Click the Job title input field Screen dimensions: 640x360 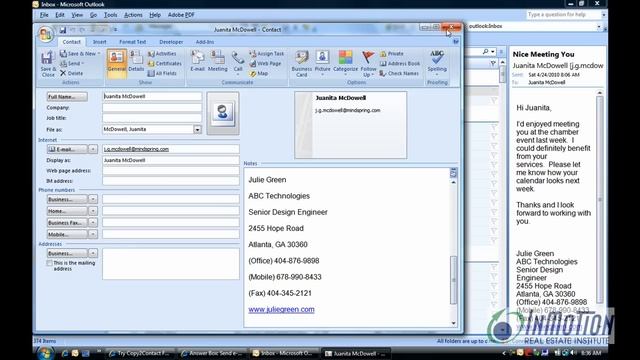152,118
